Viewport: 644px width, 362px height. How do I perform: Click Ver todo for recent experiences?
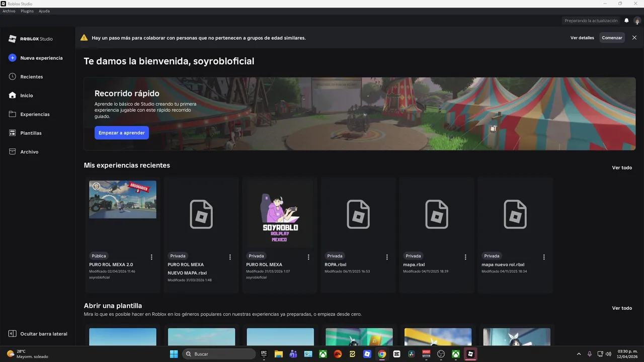[x=622, y=167]
